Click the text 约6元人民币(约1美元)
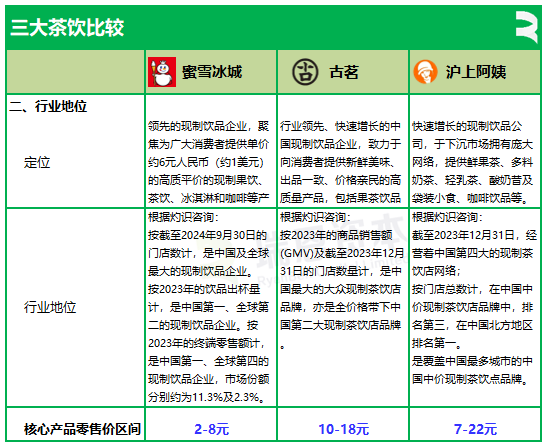This screenshot has width=546, height=448. (x=205, y=162)
